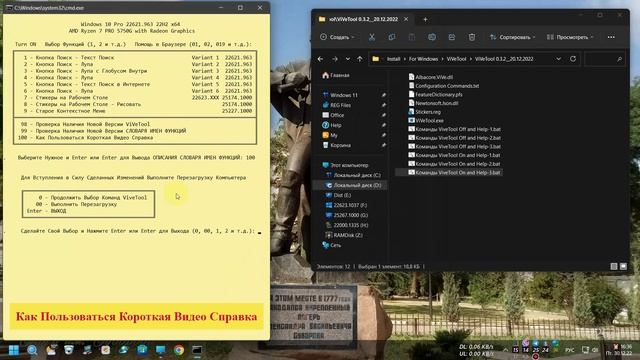The height and width of the screenshot is (360, 640).
Task: Click the Paste icon in Explorer toolbar
Action: (411, 37)
